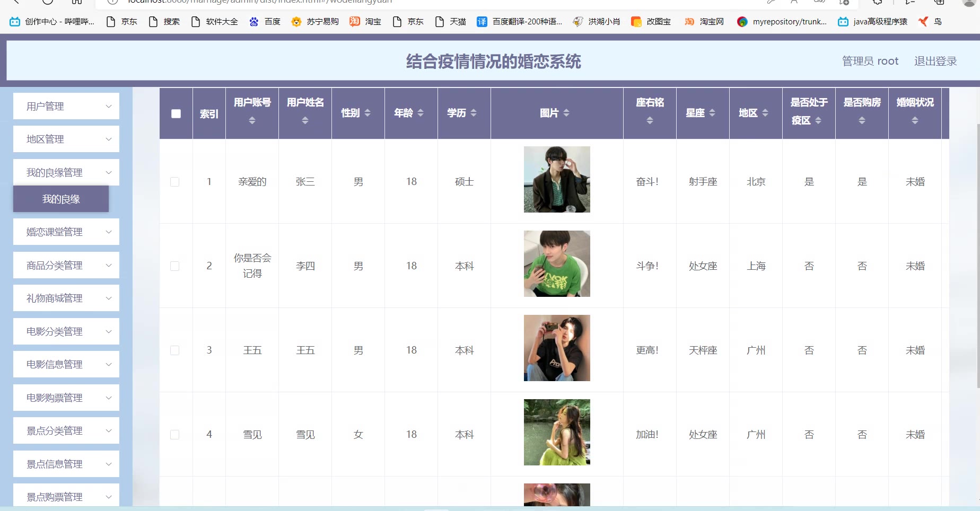The height and width of the screenshot is (511, 980).
Task: Open the 改图宝 bookmark icon
Action: point(636,22)
